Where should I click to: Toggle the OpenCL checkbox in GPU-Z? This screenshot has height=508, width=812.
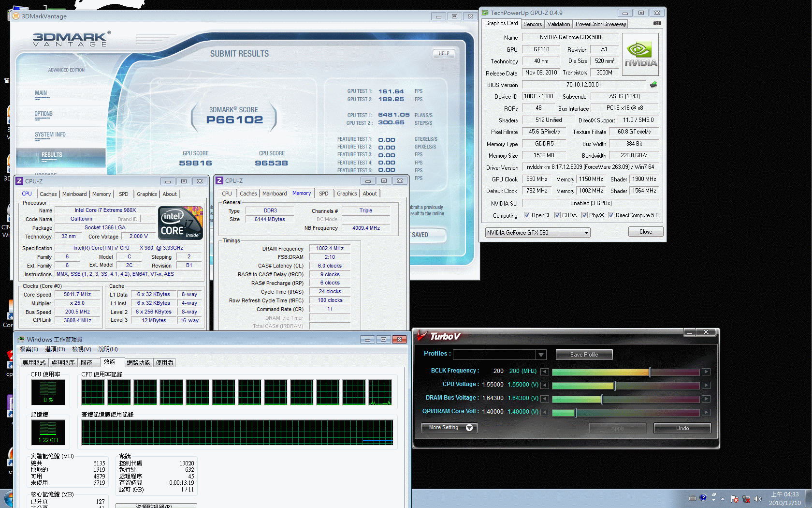coord(527,215)
